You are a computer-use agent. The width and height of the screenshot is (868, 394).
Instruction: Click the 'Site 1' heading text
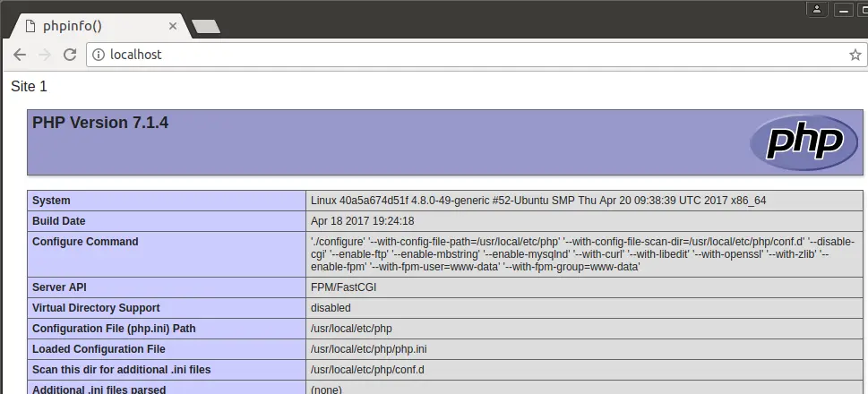30,86
